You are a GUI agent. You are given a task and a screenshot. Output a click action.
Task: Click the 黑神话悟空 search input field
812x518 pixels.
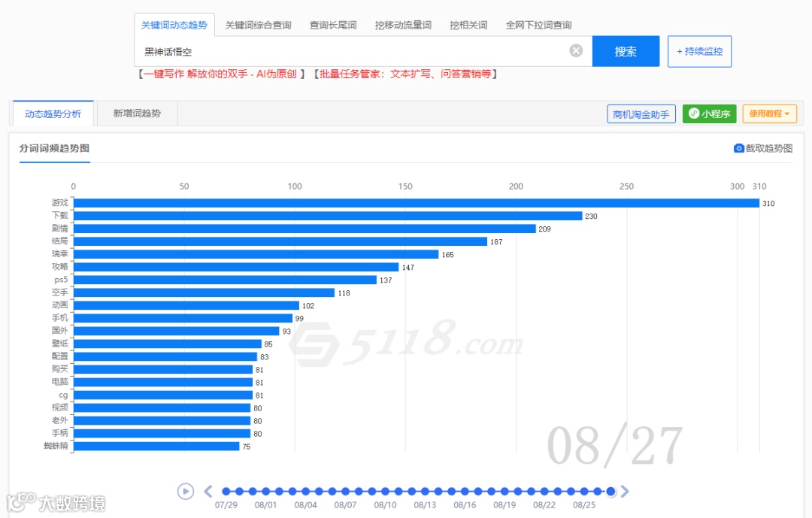pyautogui.click(x=338, y=50)
